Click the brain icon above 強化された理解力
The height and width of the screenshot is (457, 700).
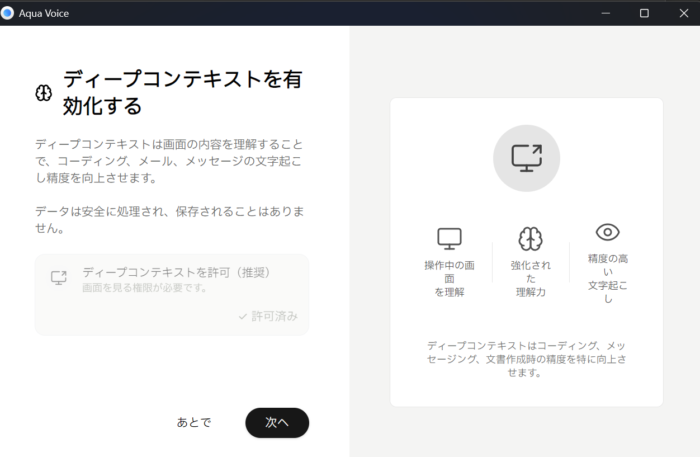(530, 238)
